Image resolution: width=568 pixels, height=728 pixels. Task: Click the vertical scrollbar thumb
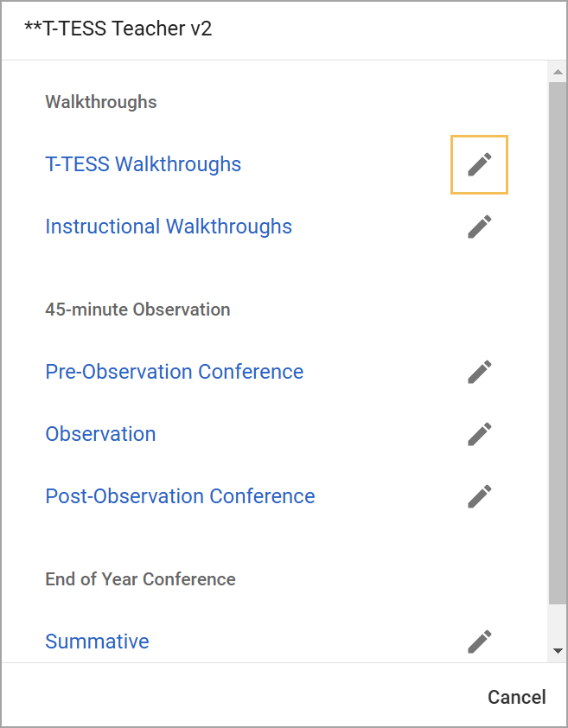click(x=558, y=343)
